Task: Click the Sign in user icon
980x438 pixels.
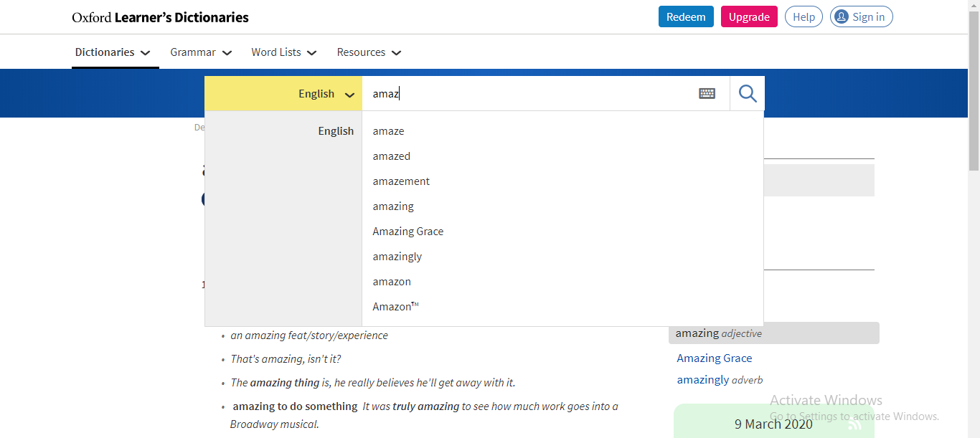Action: pyautogui.click(x=842, y=17)
